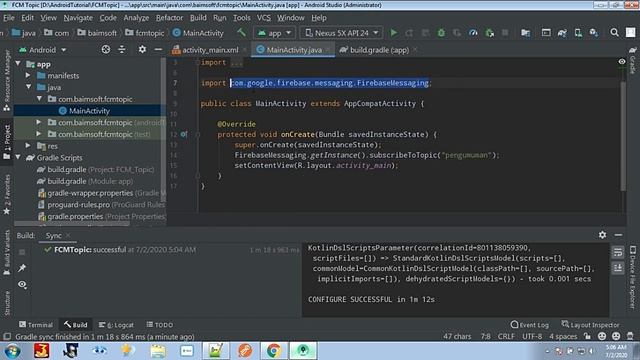The height and width of the screenshot is (360, 640).
Task: Open build.gradle (Module: app) file
Action: [x=90, y=181]
